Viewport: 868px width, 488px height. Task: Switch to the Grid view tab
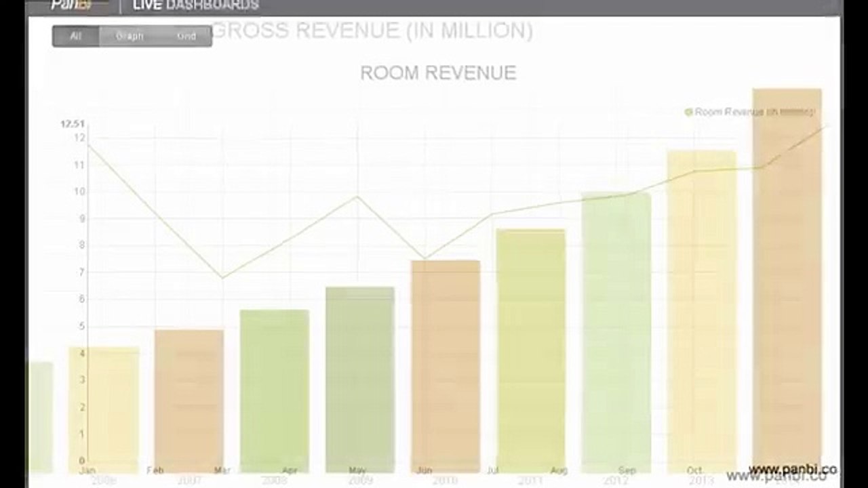click(186, 36)
